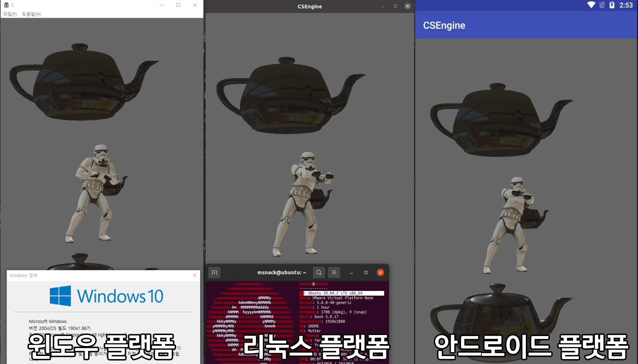Maximize the Linux CSEngine window

(395, 6)
